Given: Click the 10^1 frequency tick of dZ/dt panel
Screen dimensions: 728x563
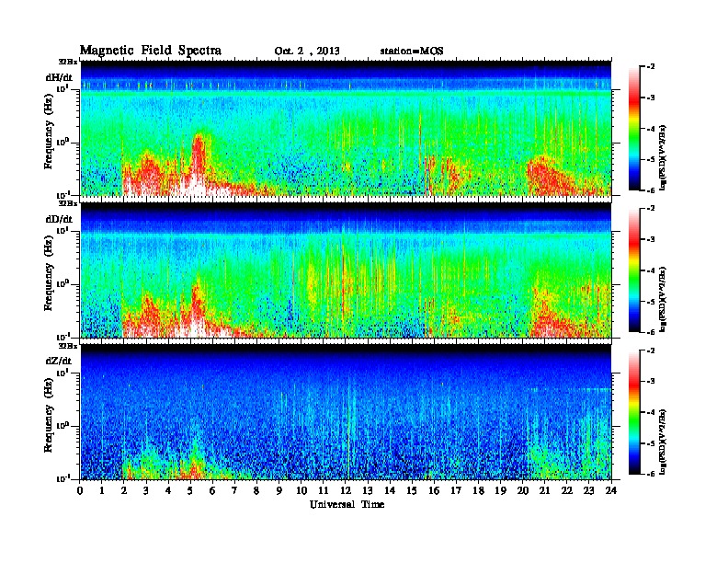Looking at the screenshot, I should [63, 373].
